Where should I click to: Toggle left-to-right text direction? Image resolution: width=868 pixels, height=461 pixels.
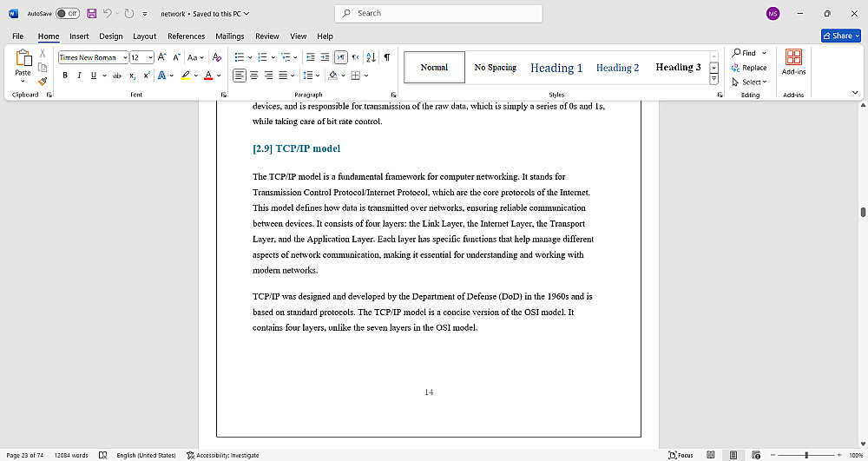point(341,57)
